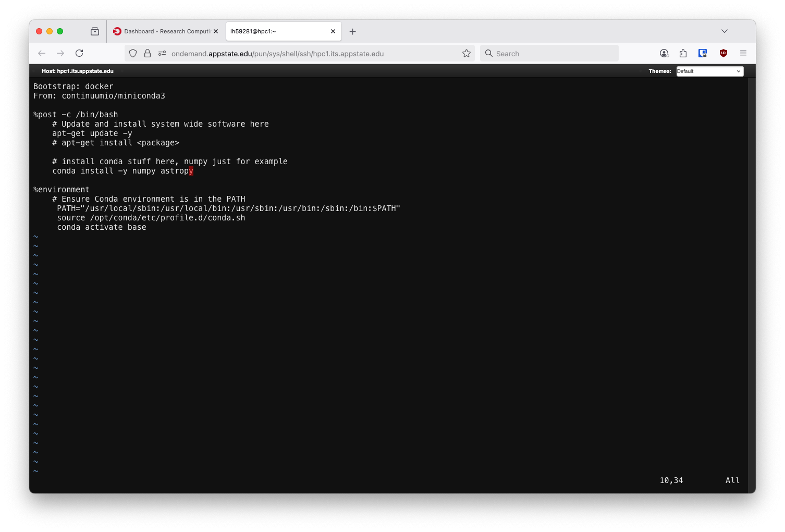Open a new browser tab
The width and height of the screenshot is (785, 532).
[353, 32]
